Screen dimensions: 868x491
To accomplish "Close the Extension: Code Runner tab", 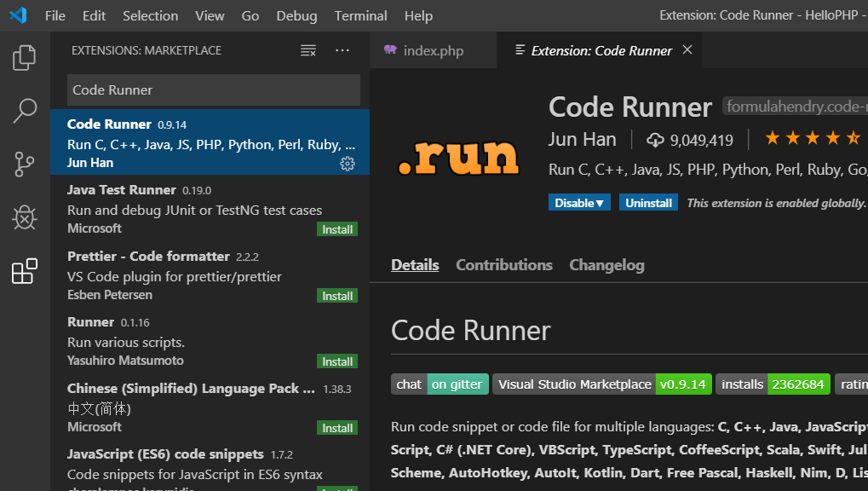I will click(x=687, y=50).
